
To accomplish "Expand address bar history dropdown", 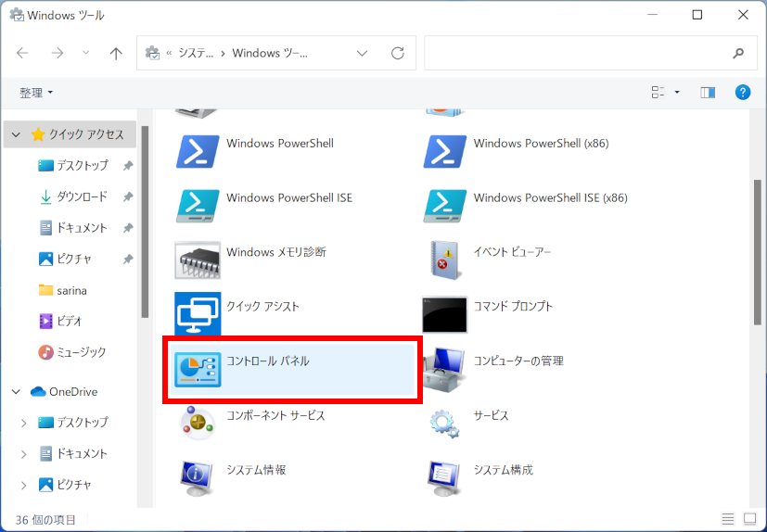I will [362, 53].
